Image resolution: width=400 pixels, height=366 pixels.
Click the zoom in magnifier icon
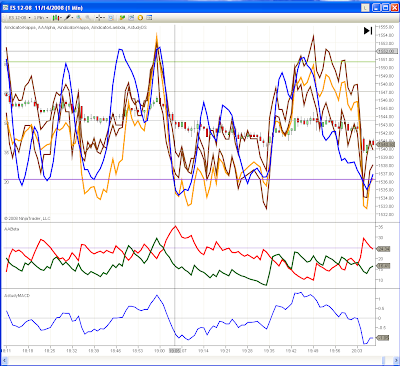(79, 17)
